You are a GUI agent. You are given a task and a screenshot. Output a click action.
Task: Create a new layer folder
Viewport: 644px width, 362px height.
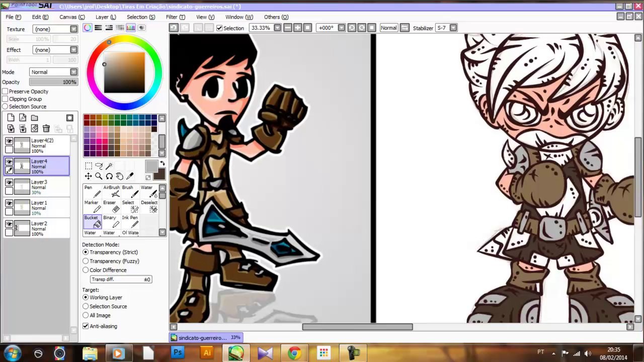coord(34,118)
